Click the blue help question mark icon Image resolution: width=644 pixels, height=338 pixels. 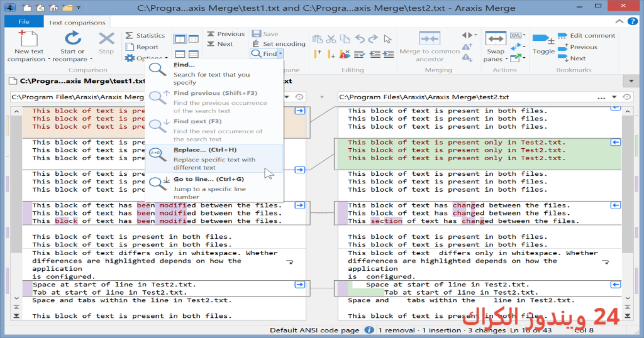click(633, 21)
